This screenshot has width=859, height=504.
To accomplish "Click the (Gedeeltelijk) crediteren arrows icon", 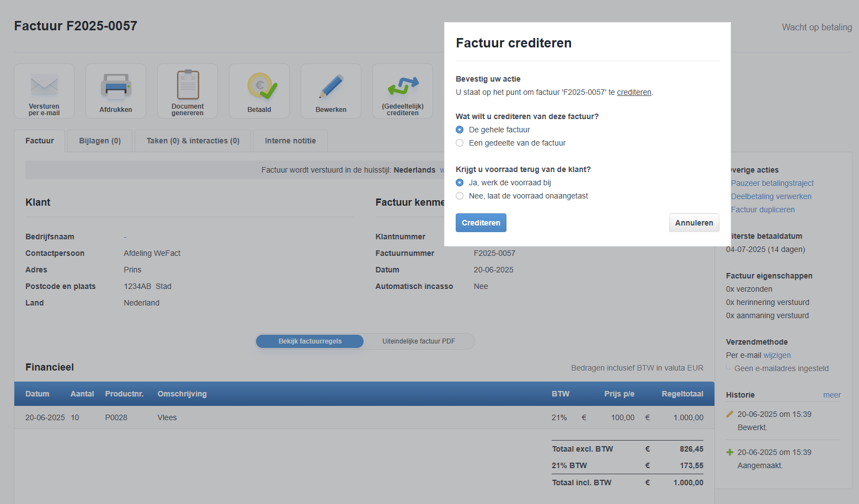I will 403,85.
